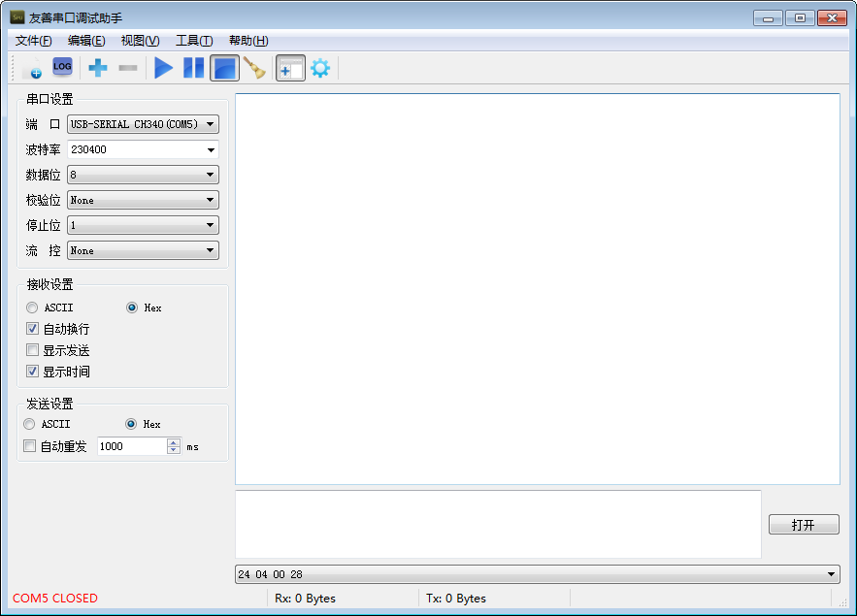Click the LOG toolbar icon
Screen dimensions: 857x616
pyautogui.click(x=62, y=67)
